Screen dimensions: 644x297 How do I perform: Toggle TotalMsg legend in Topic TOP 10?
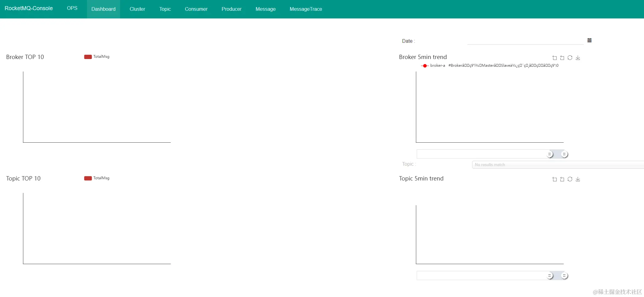(97, 178)
